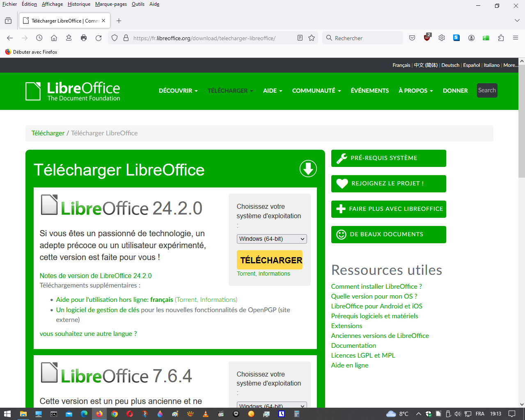Open Débuter avec Firefox bookmark

31,52
